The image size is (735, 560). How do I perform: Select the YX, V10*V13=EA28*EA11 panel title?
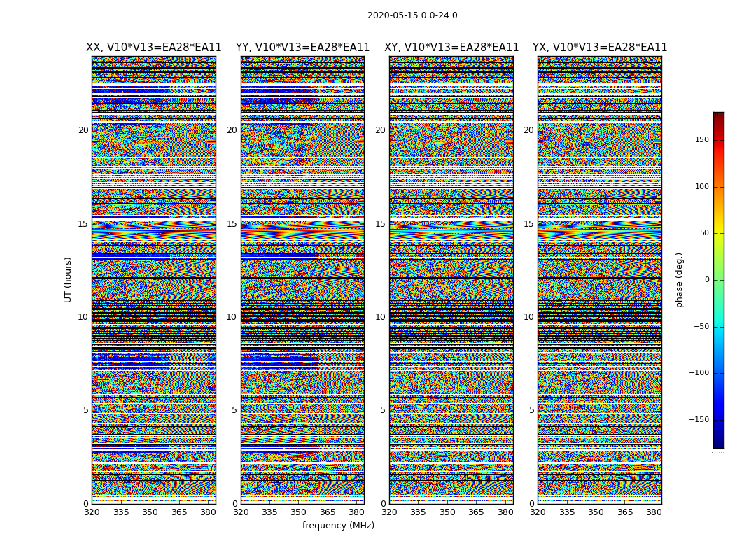599,48
